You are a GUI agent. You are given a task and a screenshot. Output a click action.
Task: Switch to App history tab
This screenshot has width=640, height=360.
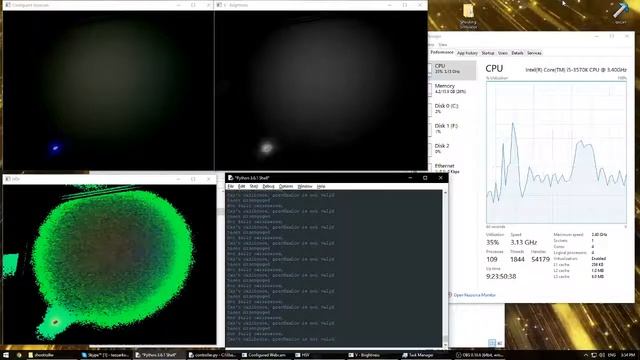pos(467,53)
